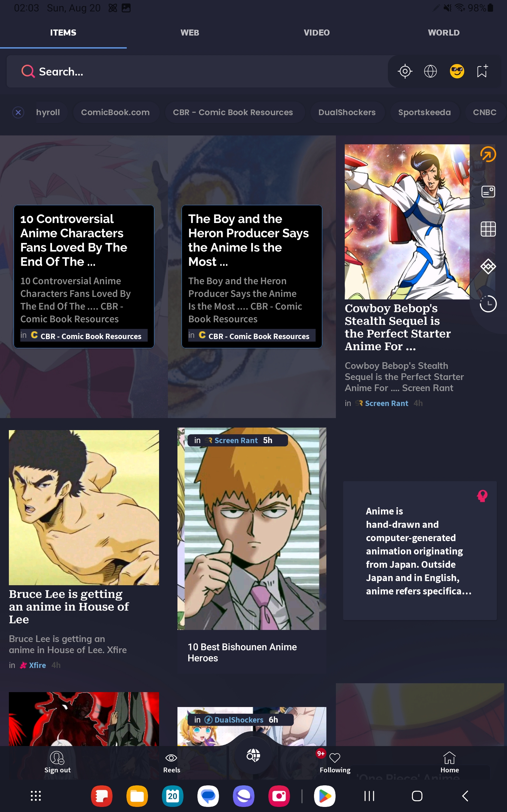This screenshot has height=812, width=507.
Task: Tap the diamond layers icon in sidebar
Action: pos(488,267)
